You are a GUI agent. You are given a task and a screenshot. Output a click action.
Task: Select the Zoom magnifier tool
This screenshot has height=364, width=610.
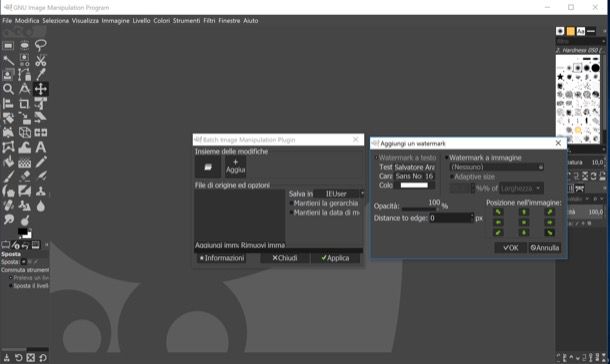8,89
